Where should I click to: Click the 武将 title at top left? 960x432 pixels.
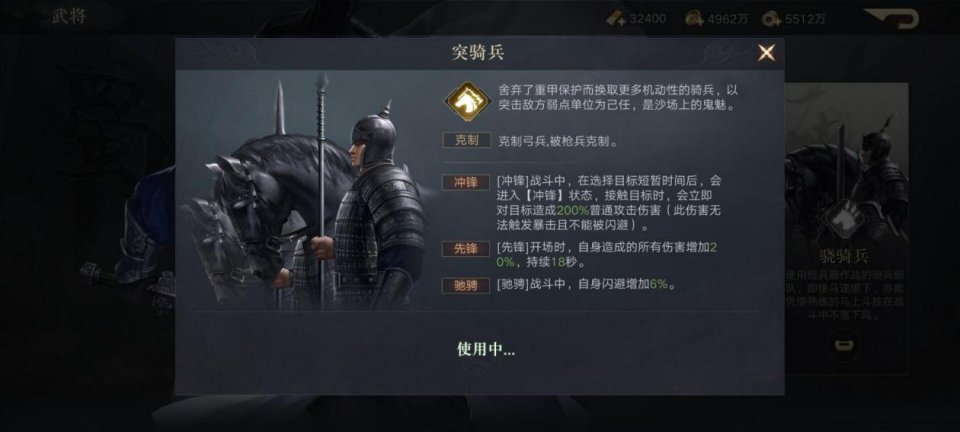69,17
